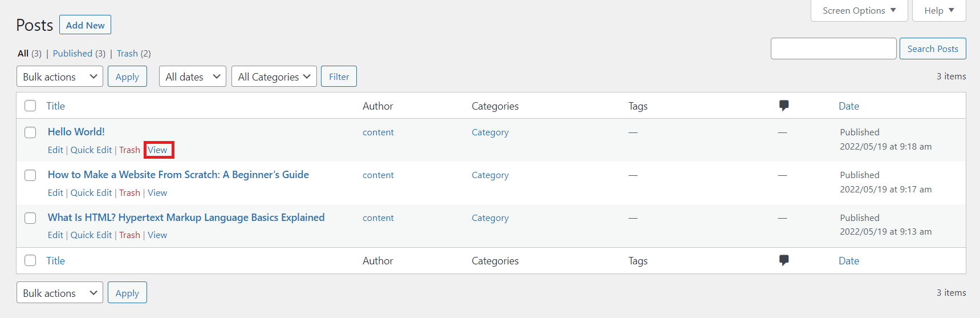The height and width of the screenshot is (318, 980).
Task: Expand the Screen Options panel
Action: tap(859, 10)
